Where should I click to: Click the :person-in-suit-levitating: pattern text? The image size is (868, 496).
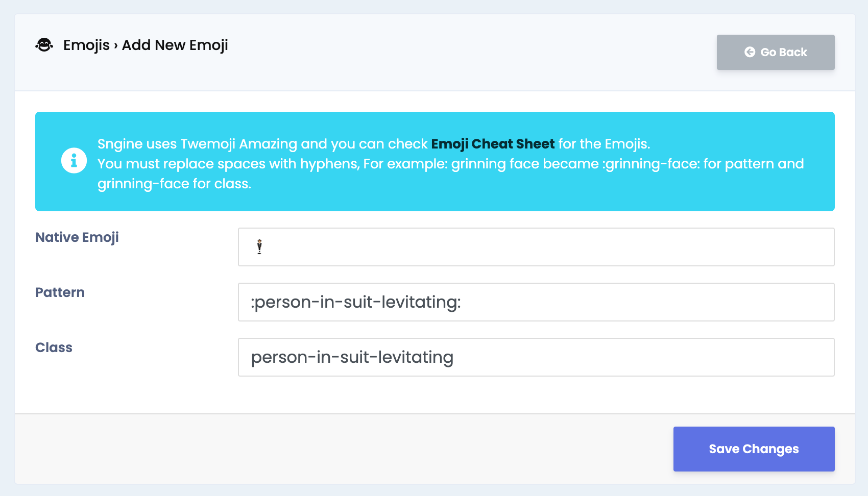(x=356, y=302)
